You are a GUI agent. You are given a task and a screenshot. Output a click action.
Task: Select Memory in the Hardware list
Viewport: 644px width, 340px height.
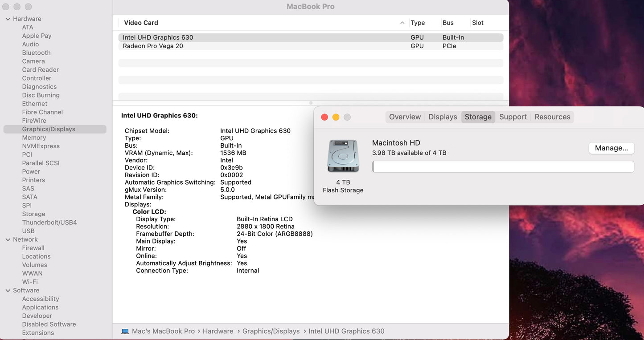tap(34, 138)
